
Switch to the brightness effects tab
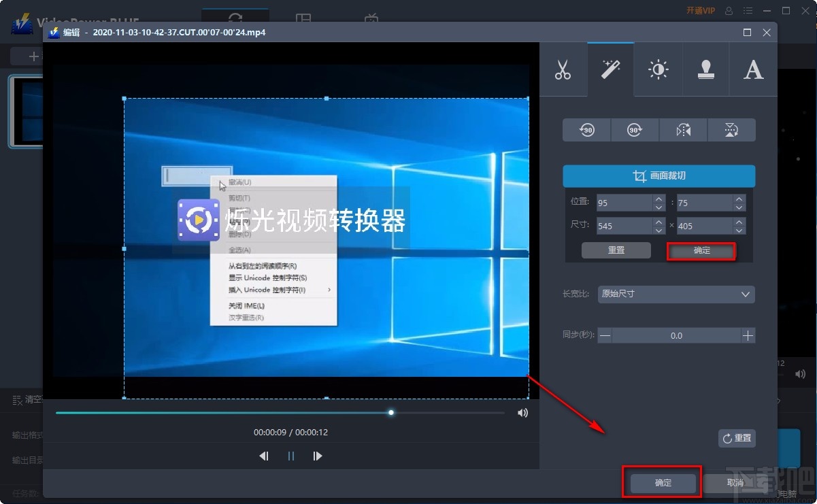tap(658, 70)
